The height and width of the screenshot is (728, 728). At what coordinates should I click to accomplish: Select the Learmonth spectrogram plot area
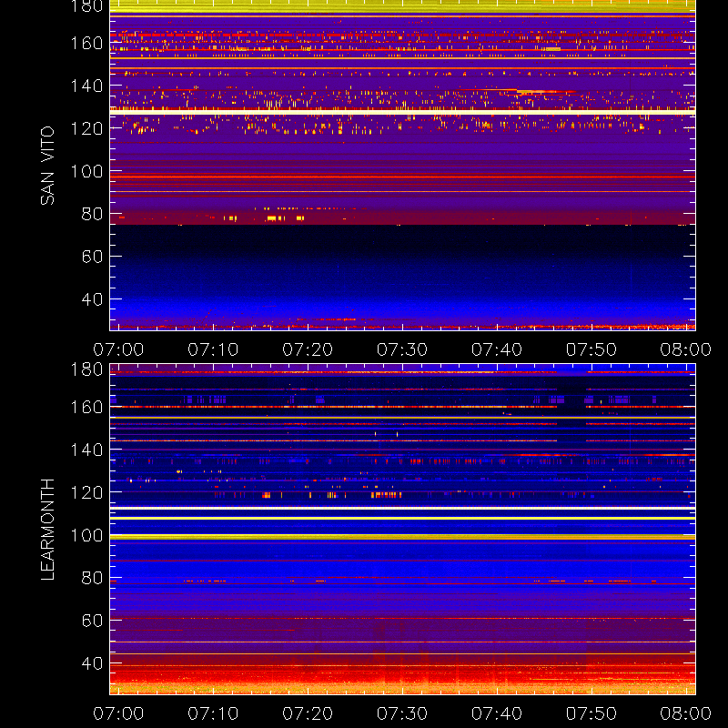tap(402, 529)
